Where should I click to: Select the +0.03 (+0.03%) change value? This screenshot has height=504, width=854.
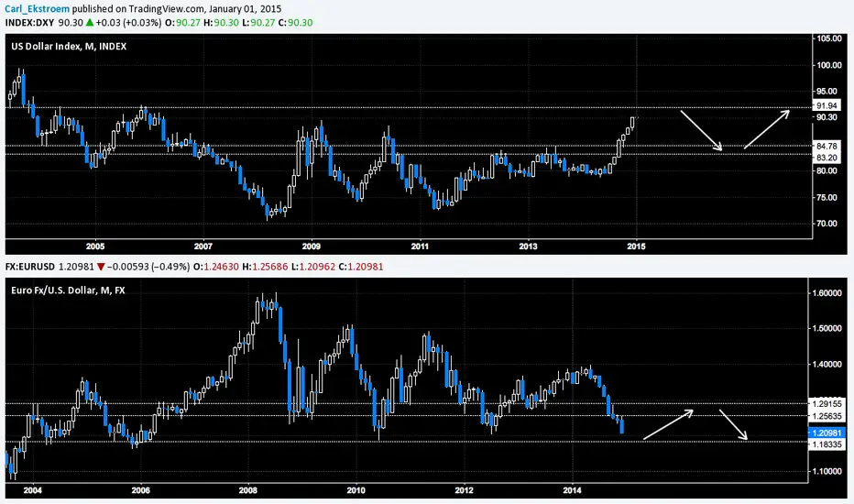point(129,23)
